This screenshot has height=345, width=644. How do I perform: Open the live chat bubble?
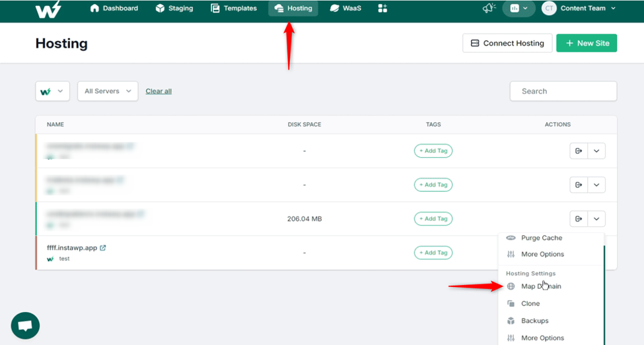pos(26,326)
